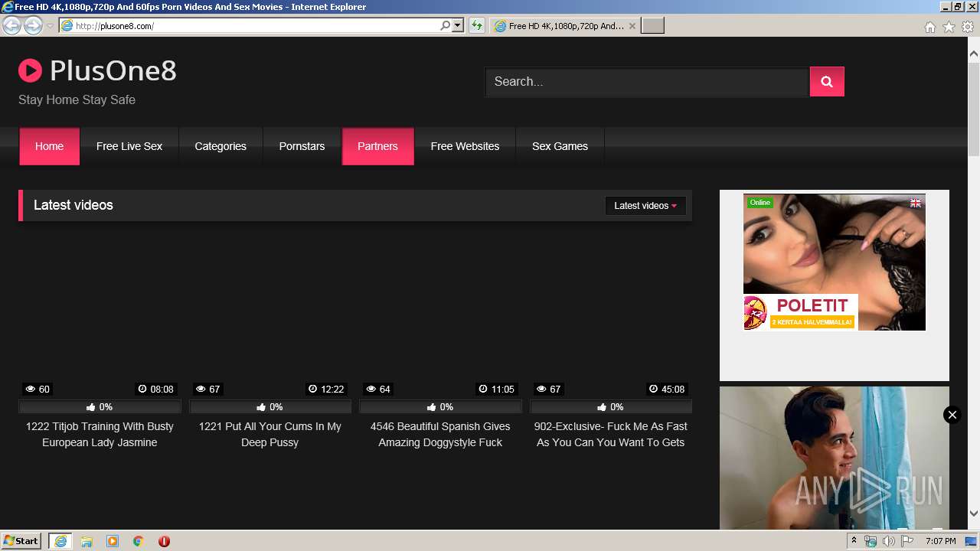The height and width of the screenshot is (551, 980).
Task: Expand the Latest videos sort dropdown
Action: pos(645,206)
